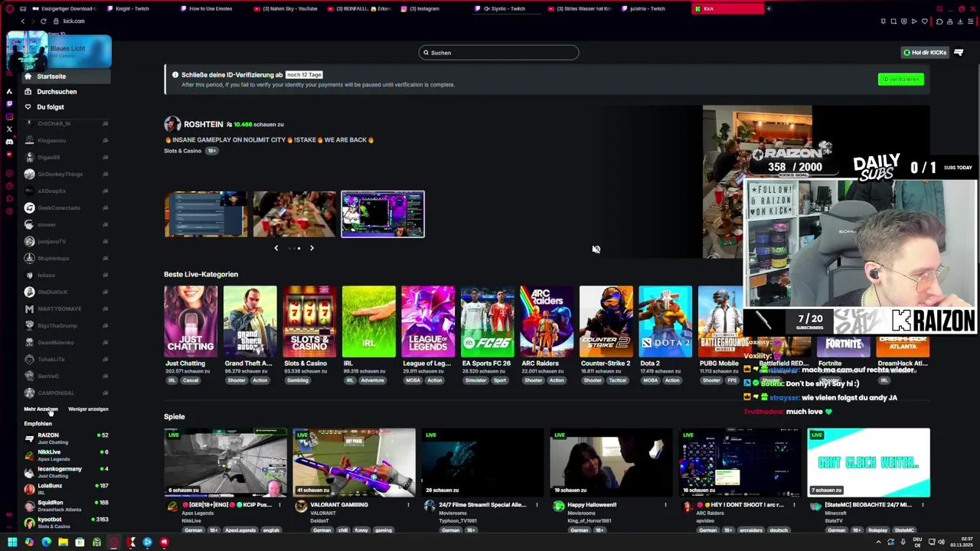Click the ROSHTEIN channel avatar
Screen dimensions: 980x551
172,124
